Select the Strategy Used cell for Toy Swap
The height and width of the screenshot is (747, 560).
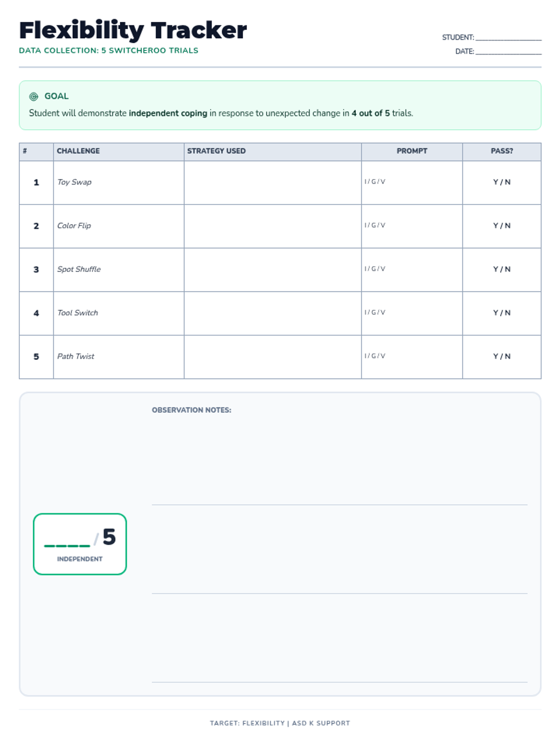273,183
